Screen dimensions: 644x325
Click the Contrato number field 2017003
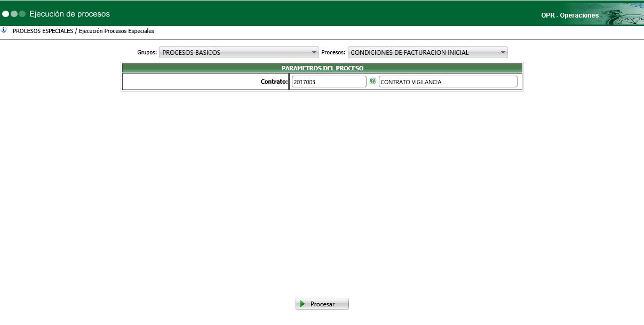329,82
